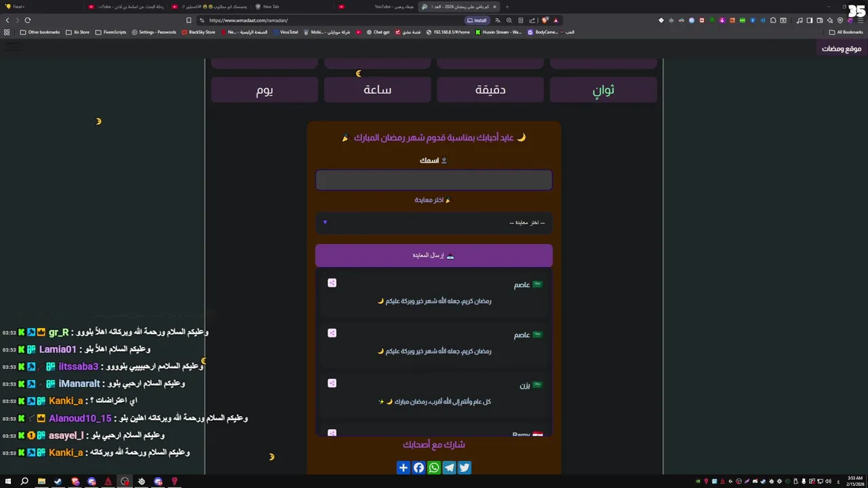Click share icon on first عاصم greeting card

pos(332,283)
